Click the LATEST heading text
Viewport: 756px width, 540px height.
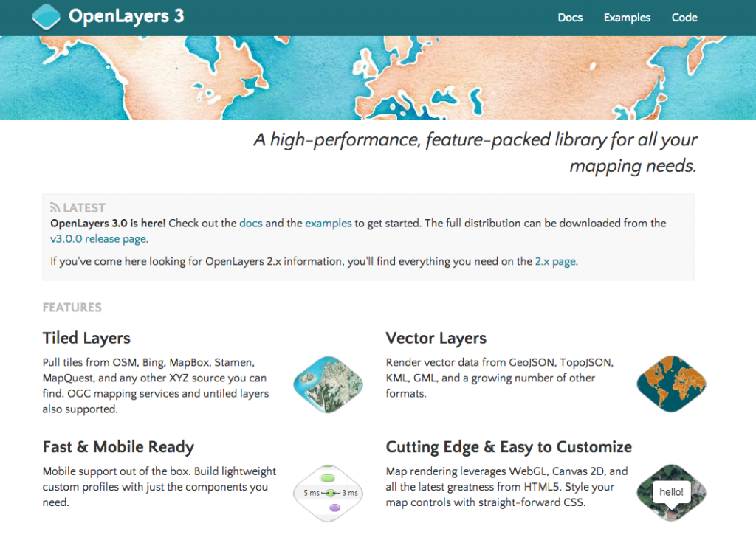[84, 207]
